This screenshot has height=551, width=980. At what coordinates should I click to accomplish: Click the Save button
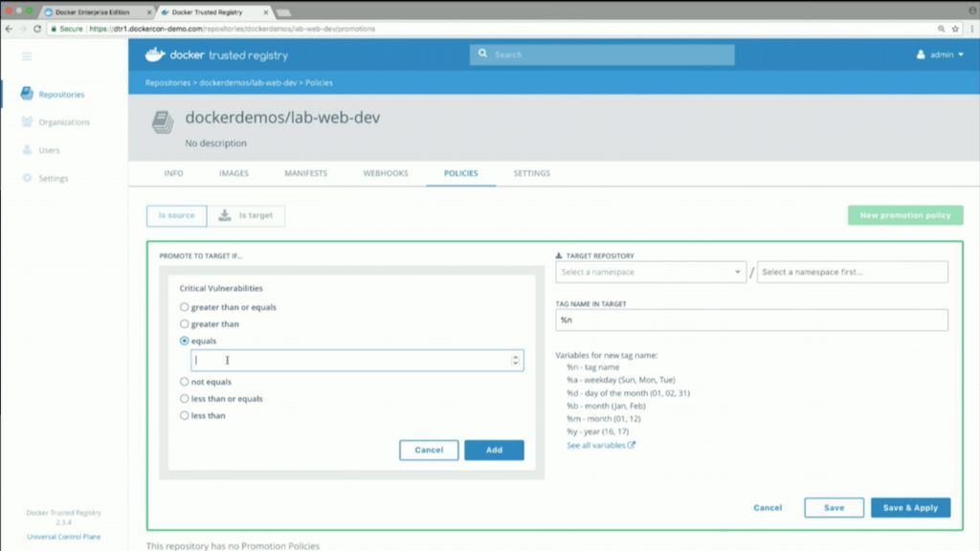point(834,507)
